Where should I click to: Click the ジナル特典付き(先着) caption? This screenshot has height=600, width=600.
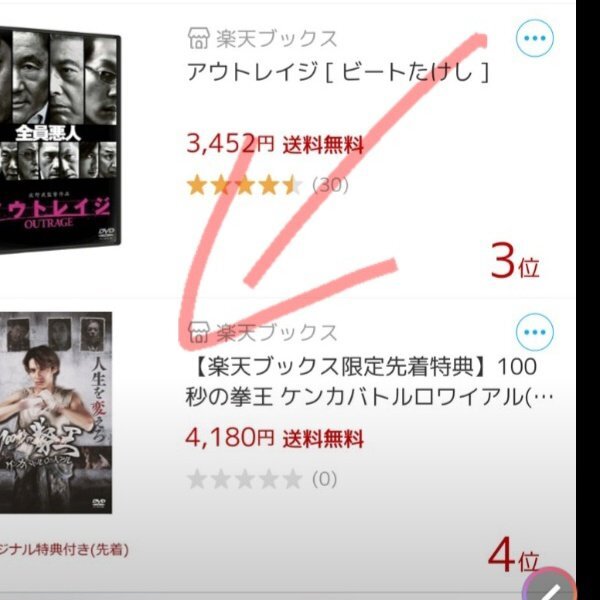tap(64, 550)
